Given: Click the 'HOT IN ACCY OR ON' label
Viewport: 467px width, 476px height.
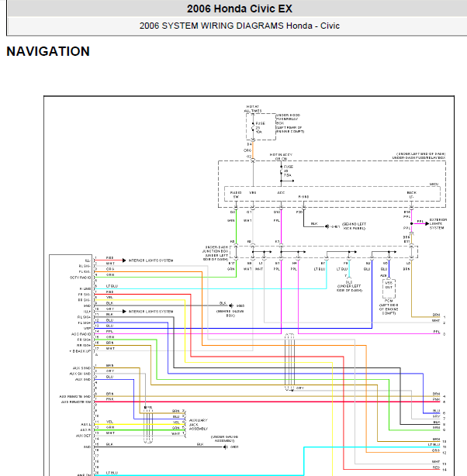Looking at the screenshot, I should 281,157.
